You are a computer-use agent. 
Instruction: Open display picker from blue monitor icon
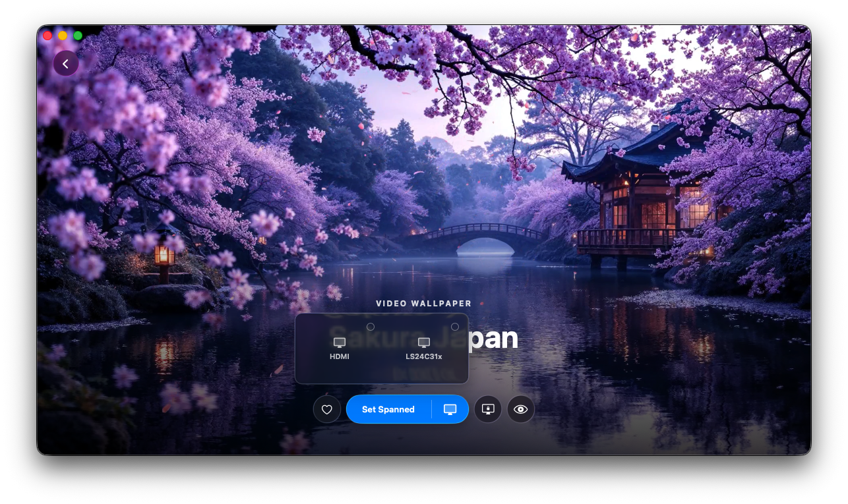tap(450, 409)
